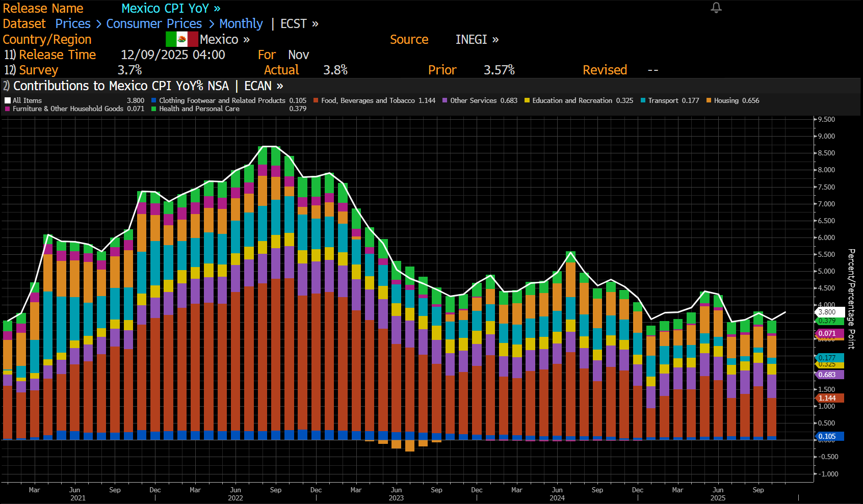Click Housing orange legend swatch
This screenshot has height=504, width=863.
pyautogui.click(x=709, y=100)
